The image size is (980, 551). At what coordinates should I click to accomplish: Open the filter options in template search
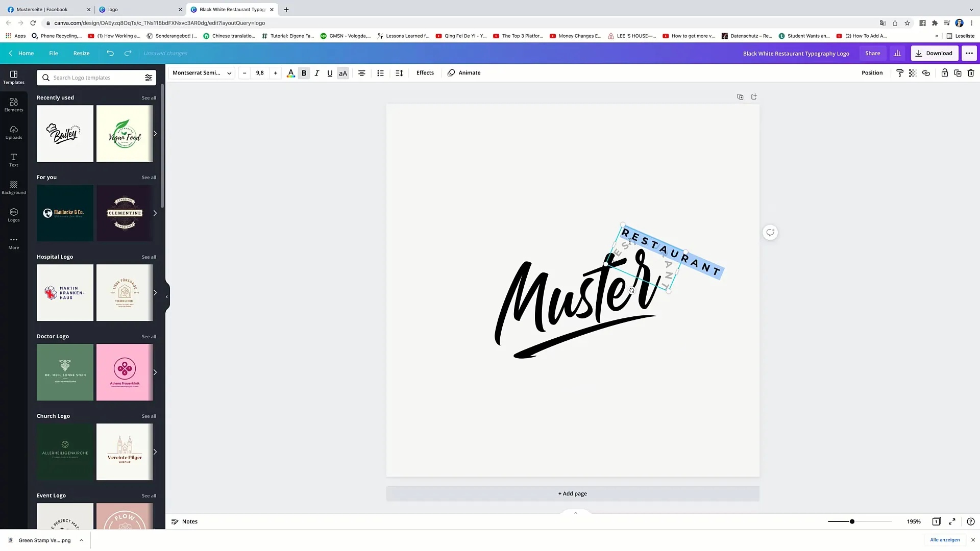click(149, 78)
